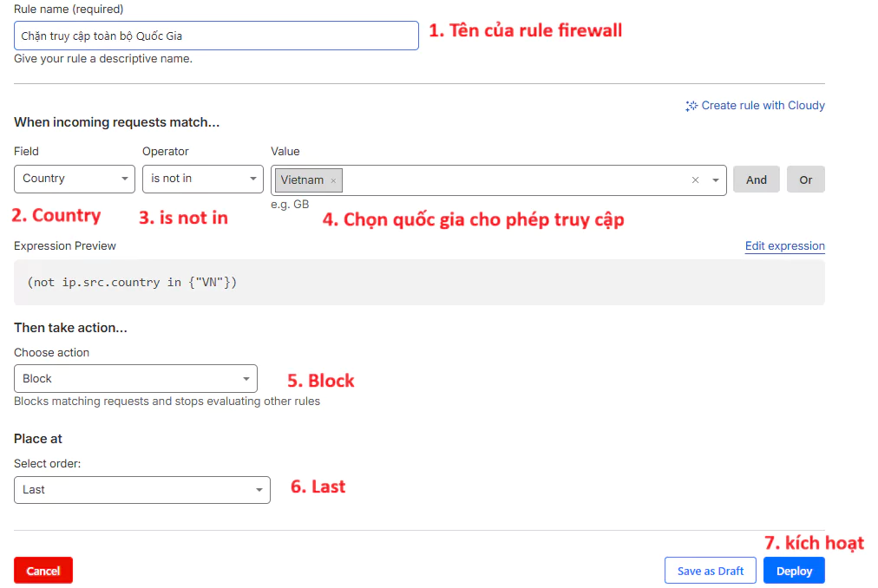Add a condition with the And button
The width and height of the screenshot is (878, 588).
(x=757, y=180)
